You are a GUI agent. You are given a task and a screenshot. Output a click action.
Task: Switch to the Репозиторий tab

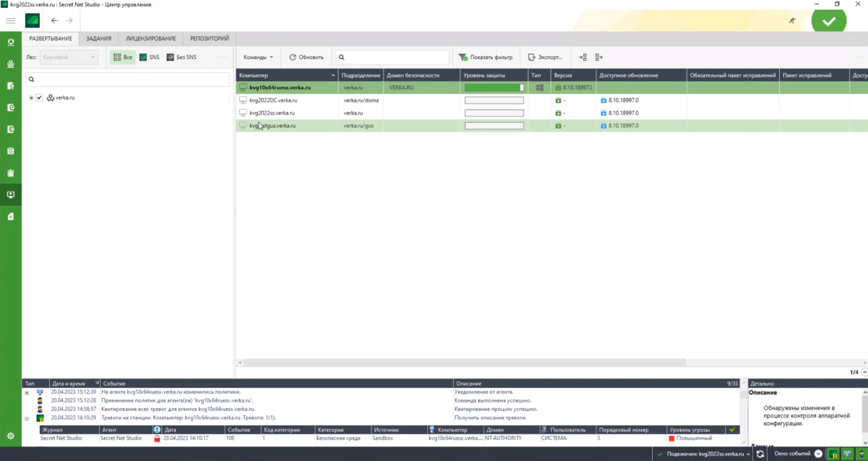click(x=210, y=39)
